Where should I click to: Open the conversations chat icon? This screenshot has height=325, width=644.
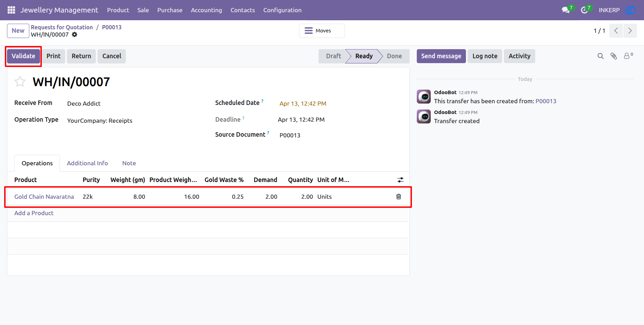tap(566, 10)
